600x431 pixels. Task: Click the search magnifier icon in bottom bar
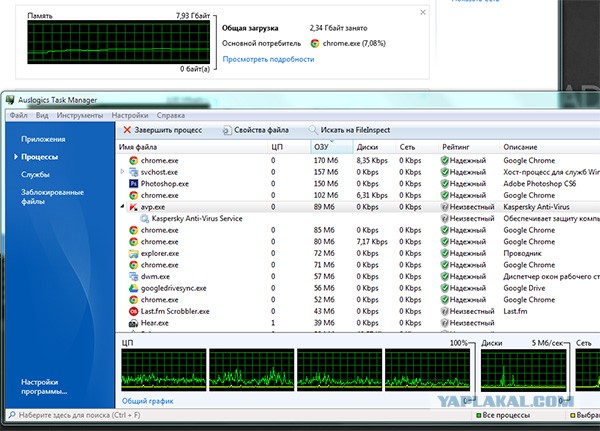pos(12,415)
